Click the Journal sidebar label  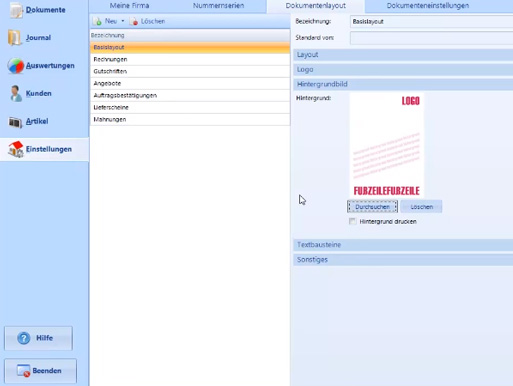(38, 38)
